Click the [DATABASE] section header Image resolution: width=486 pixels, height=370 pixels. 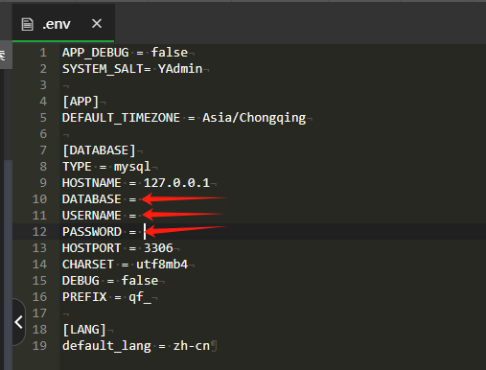[99, 150]
